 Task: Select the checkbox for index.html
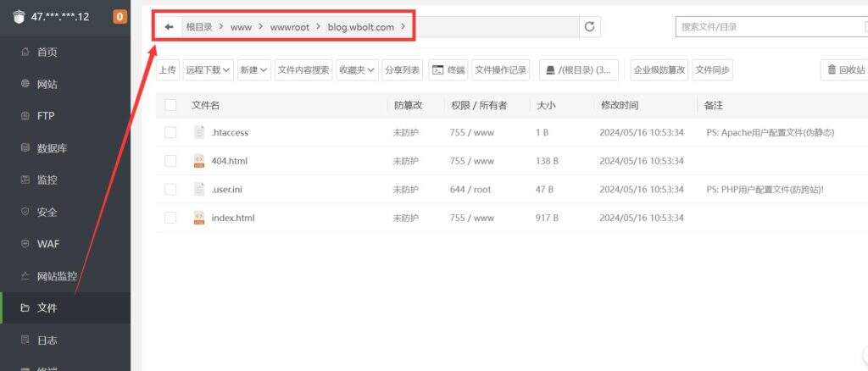[170, 218]
